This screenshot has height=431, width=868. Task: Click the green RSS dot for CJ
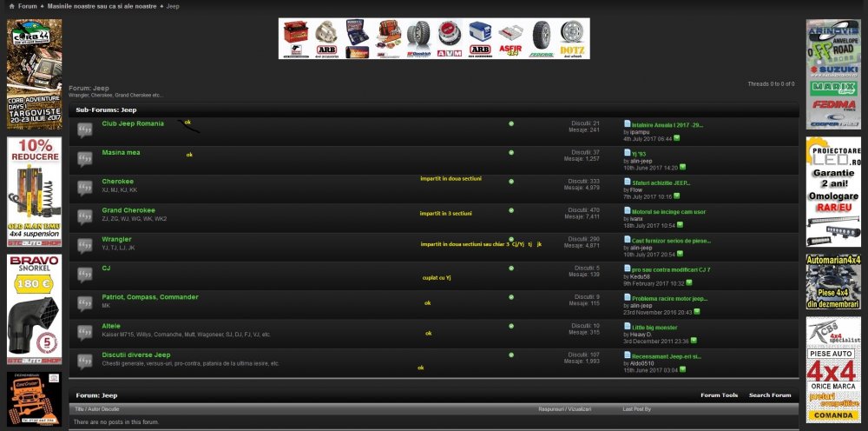click(511, 269)
